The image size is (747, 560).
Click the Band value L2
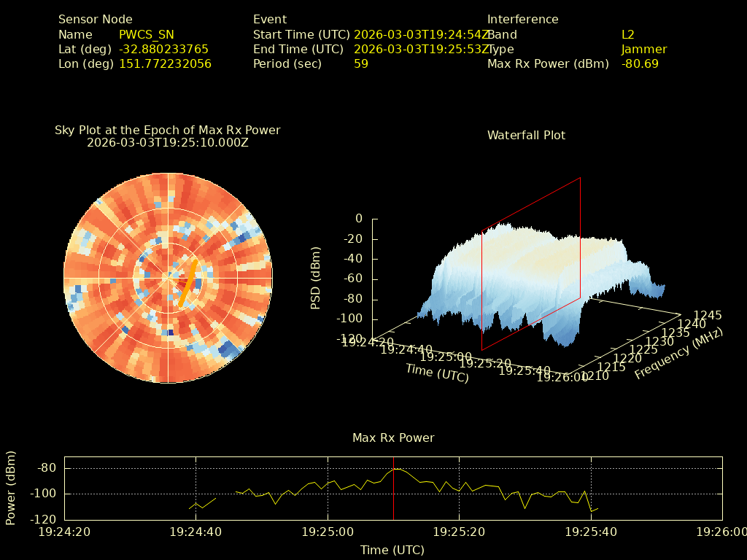click(628, 34)
